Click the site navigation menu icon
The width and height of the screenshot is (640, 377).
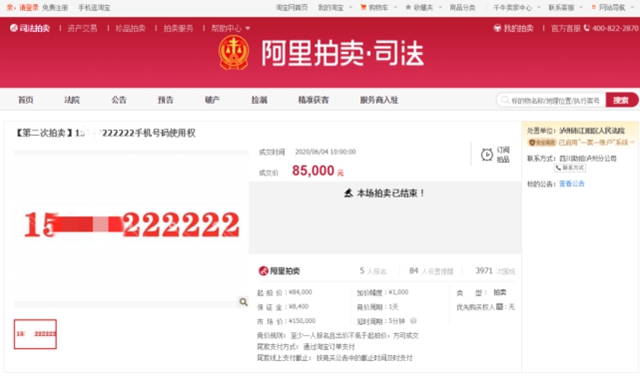593,7
